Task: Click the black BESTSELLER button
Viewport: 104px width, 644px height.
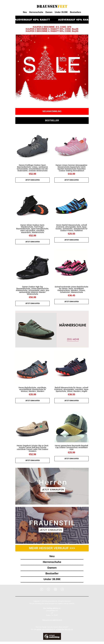Action: tap(52, 121)
